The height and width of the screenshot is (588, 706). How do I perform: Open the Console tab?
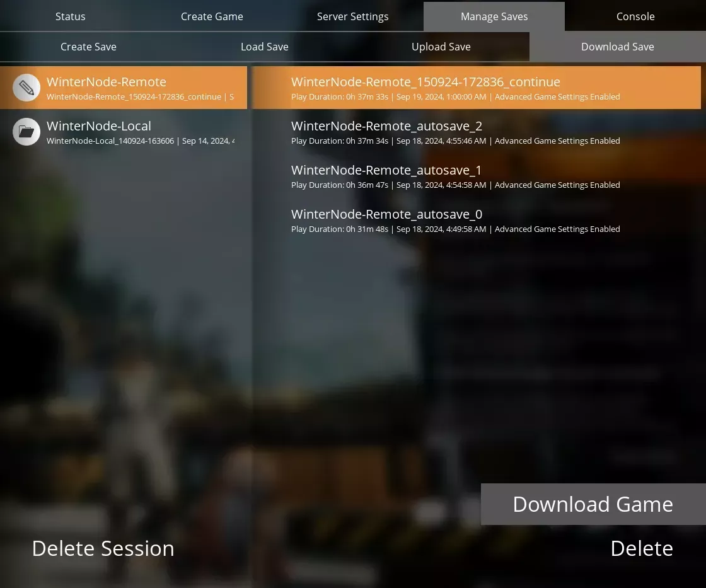pos(635,16)
